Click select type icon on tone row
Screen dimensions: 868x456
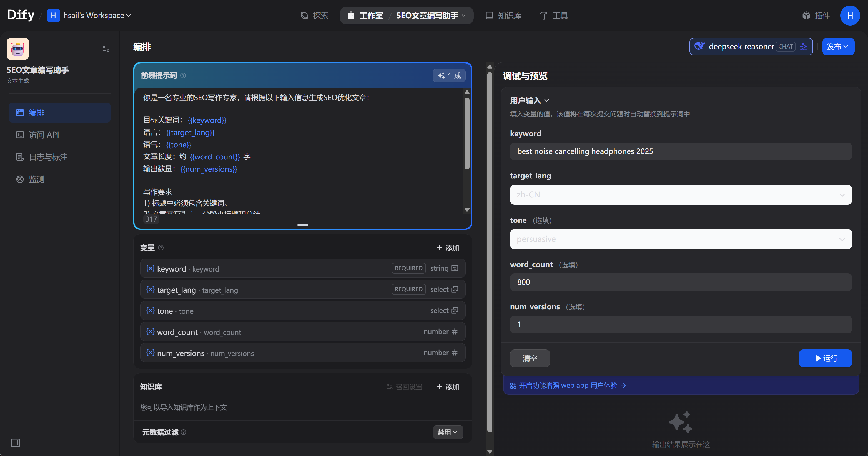[455, 310]
